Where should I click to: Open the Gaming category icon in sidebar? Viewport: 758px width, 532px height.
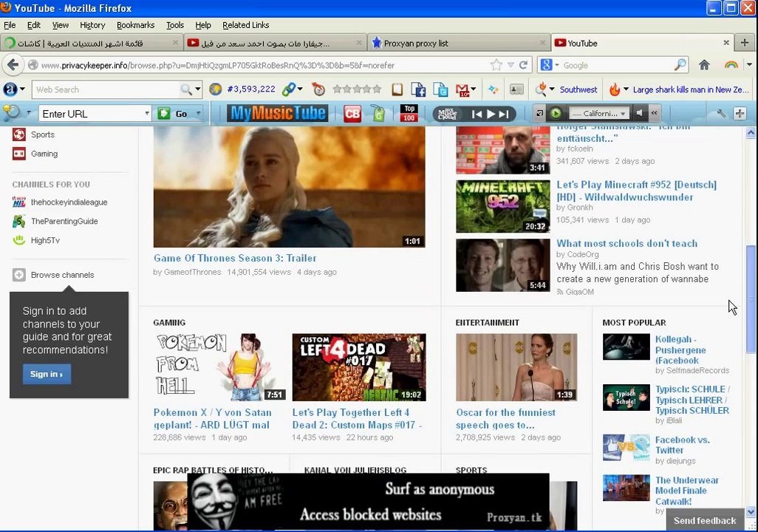point(19,154)
